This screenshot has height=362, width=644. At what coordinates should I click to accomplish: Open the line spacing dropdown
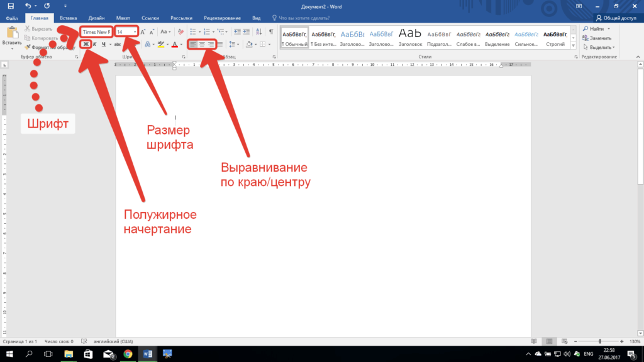[x=234, y=44]
